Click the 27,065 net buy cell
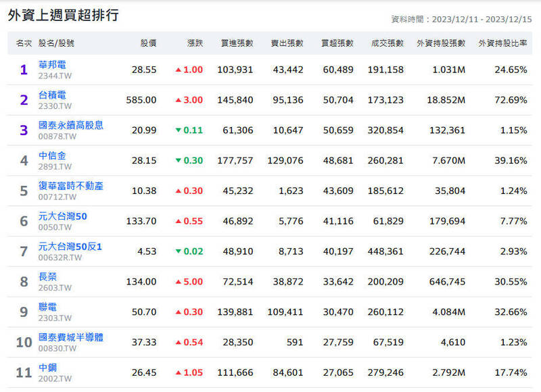 [x=337, y=372]
